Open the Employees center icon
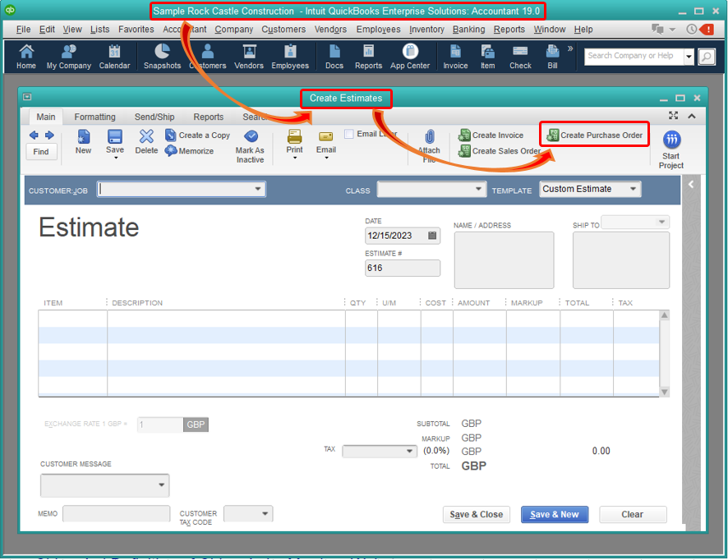This screenshot has width=728, height=560. click(290, 56)
